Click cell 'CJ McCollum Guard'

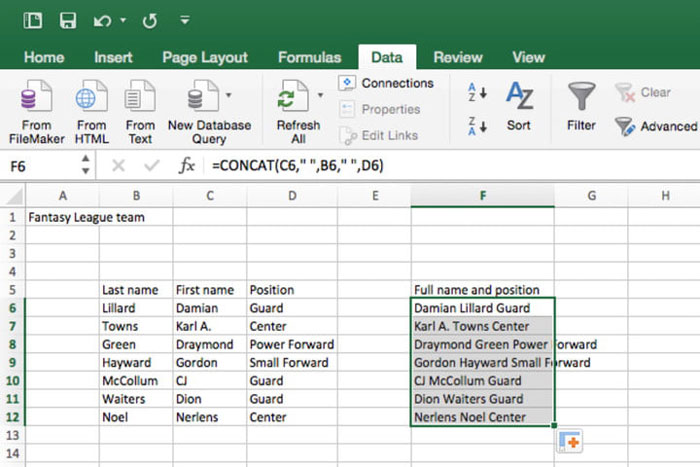tap(483, 381)
